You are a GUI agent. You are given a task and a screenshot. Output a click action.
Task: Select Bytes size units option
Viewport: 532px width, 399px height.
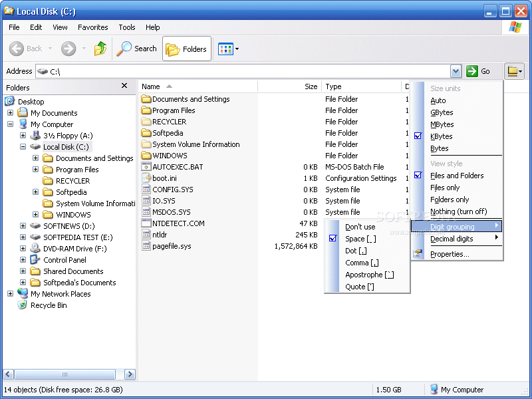(457, 148)
